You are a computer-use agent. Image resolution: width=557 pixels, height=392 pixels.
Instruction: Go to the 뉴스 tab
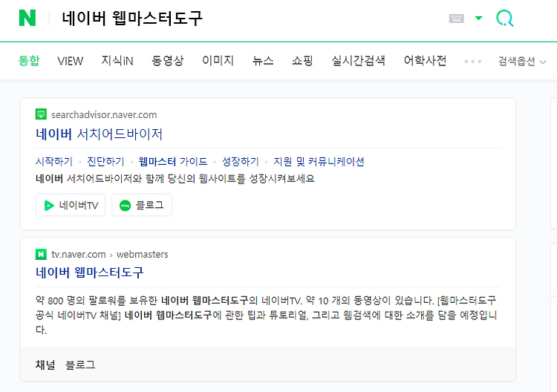tap(263, 61)
